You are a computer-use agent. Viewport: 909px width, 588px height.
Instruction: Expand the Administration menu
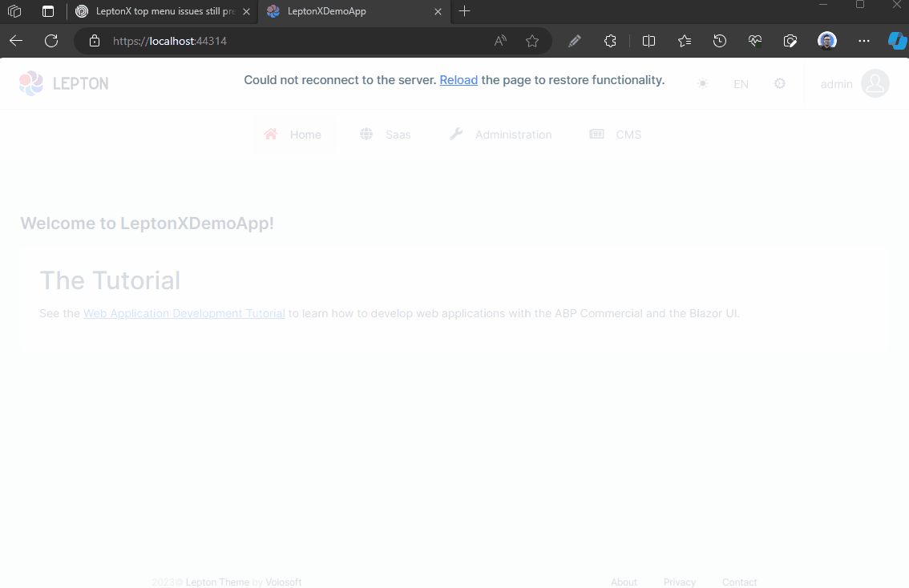coord(501,135)
